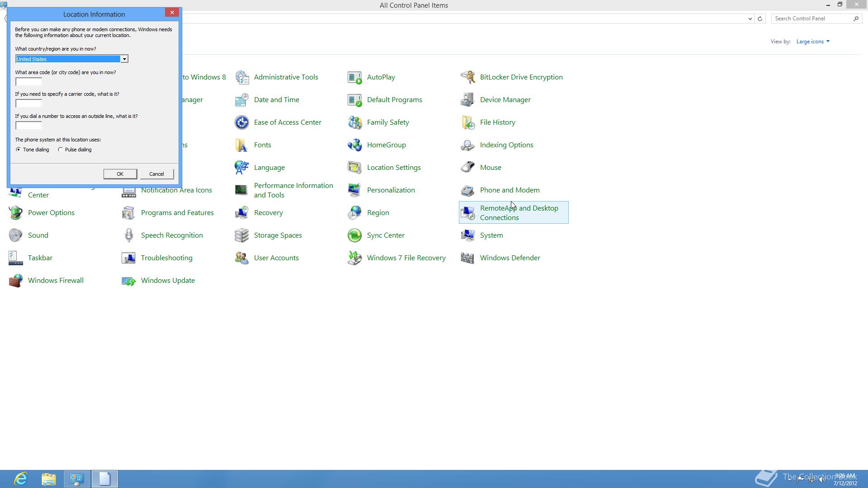Open the Speech Recognition microphone icon
Image resolution: width=868 pixels, height=488 pixels.
tap(129, 235)
